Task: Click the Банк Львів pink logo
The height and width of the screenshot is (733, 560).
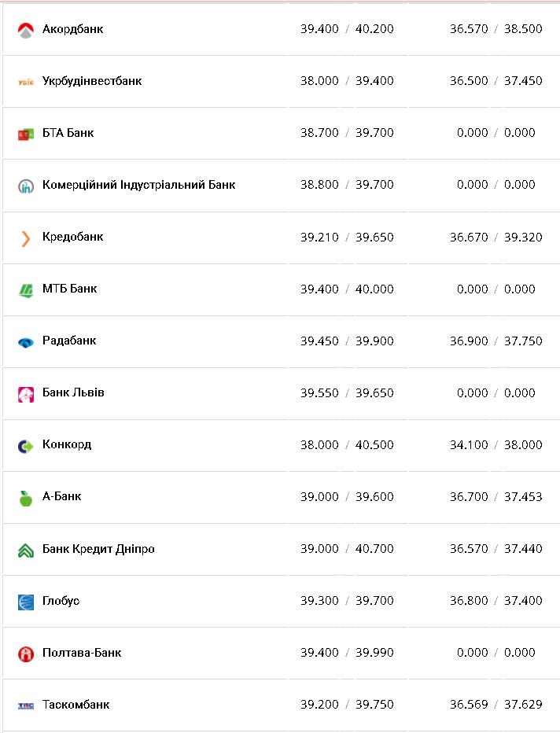Action: [26, 394]
